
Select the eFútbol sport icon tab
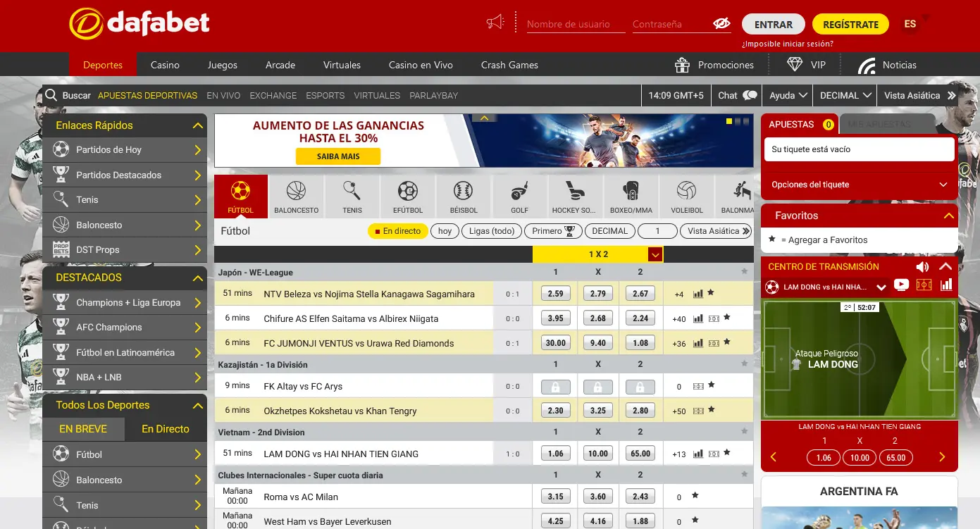[408, 196]
